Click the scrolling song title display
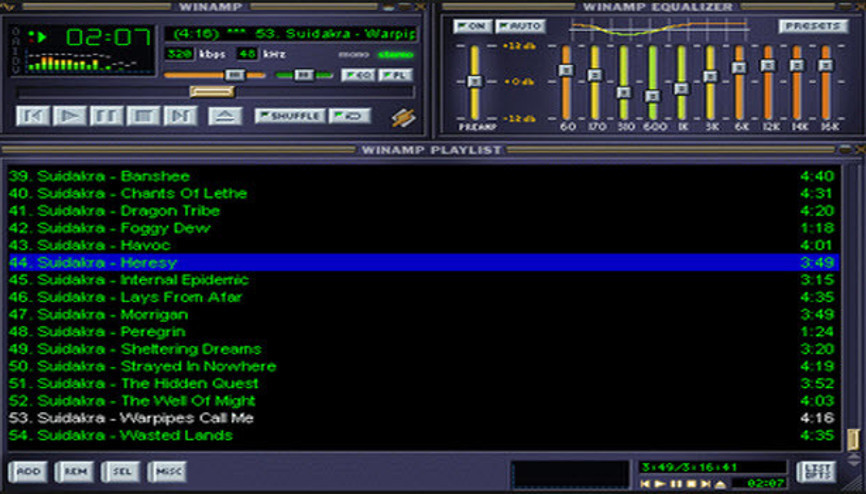Viewport: 866px width, 494px height. coord(291,34)
